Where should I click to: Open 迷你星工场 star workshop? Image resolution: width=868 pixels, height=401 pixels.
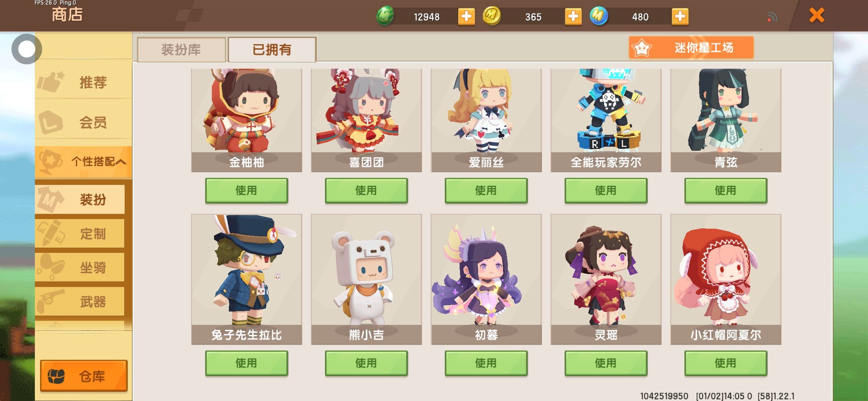coord(691,48)
